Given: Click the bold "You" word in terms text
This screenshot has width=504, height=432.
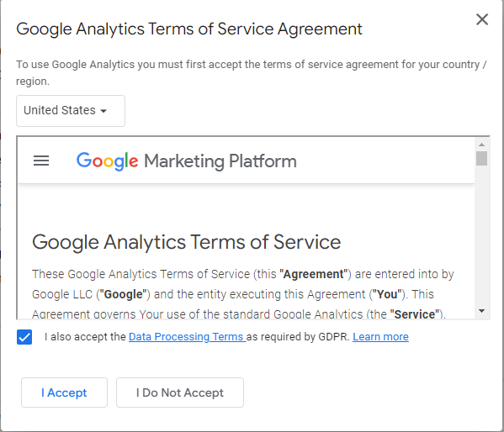Looking at the screenshot, I should click(387, 294).
